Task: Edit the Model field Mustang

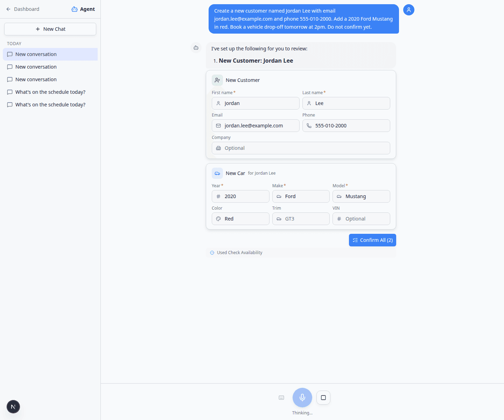Action: [x=361, y=196]
